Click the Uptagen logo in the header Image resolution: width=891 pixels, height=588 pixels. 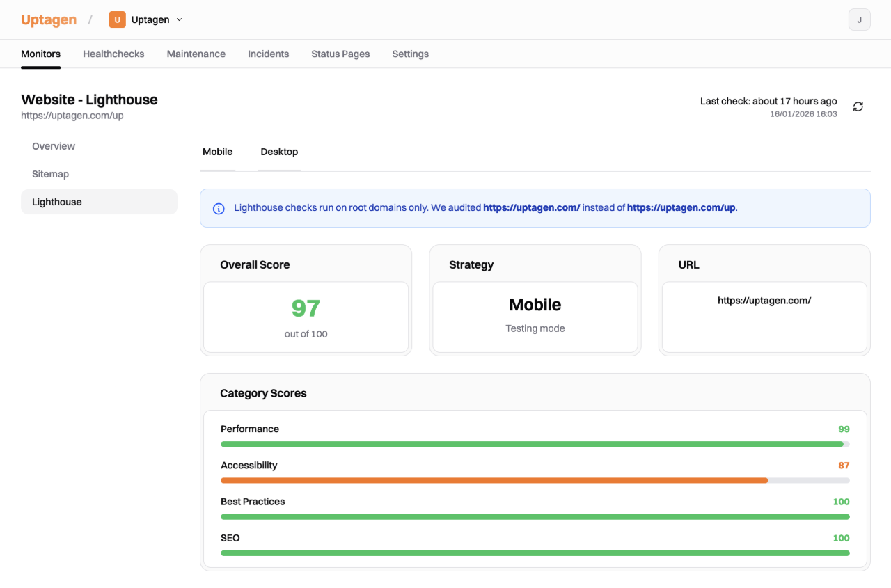49,19
